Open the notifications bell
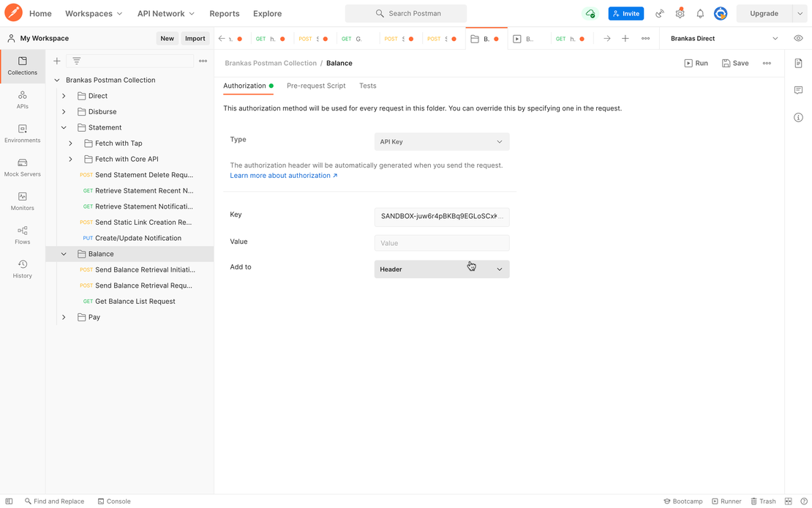Image resolution: width=812 pixels, height=508 pixels. [x=700, y=13]
